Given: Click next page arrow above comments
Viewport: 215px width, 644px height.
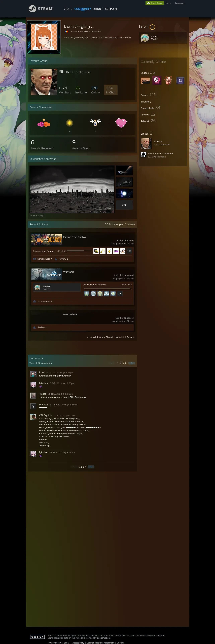Looking at the screenshot, I should coord(132,363).
